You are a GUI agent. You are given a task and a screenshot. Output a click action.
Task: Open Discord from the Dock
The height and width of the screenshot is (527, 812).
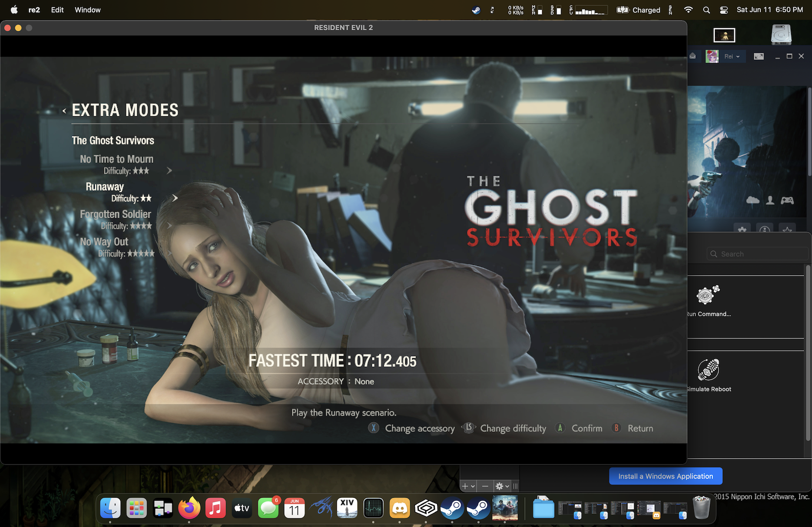pos(400,508)
